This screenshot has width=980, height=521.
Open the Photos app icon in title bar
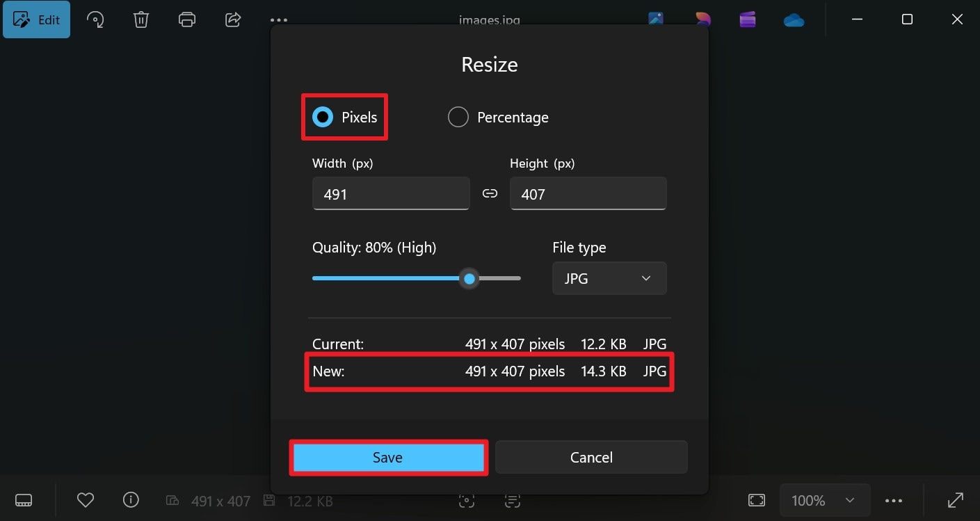(x=656, y=19)
